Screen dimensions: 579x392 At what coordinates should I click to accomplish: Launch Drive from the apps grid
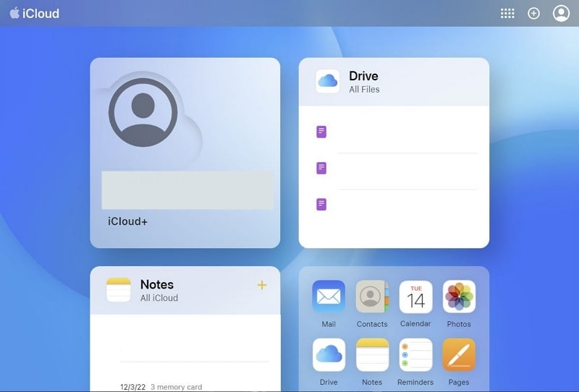click(x=329, y=354)
